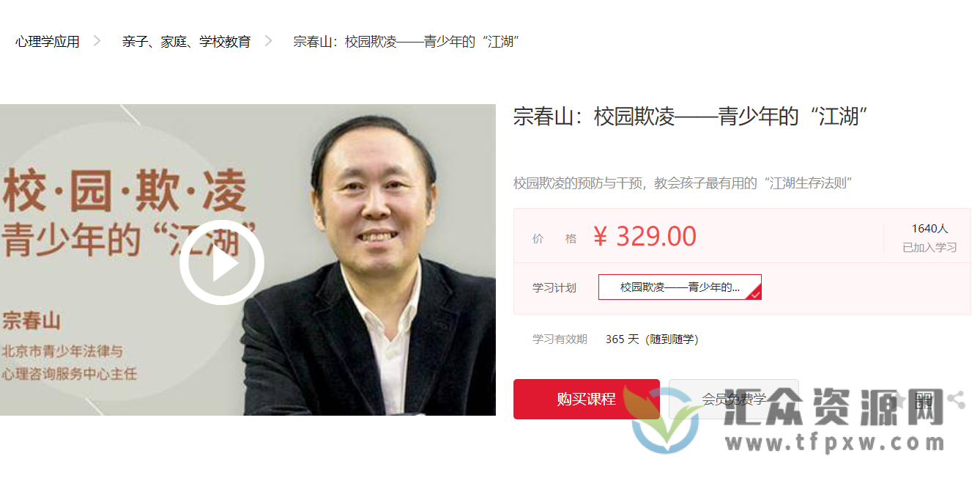The image size is (980, 489).
Task: Click the share icon
Action: click(956, 400)
